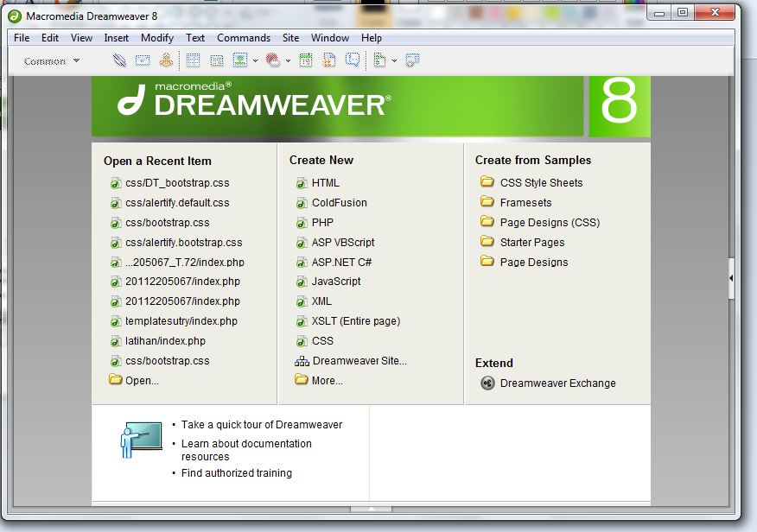Viewport: 757px width, 532px height.
Task: Expand the side panel group arrow
Action: tap(731, 278)
